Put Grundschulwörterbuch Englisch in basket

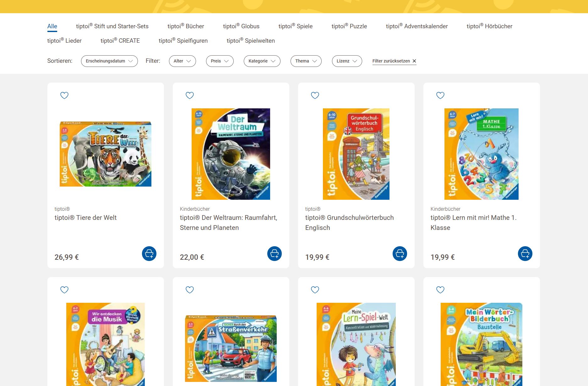[x=400, y=253]
